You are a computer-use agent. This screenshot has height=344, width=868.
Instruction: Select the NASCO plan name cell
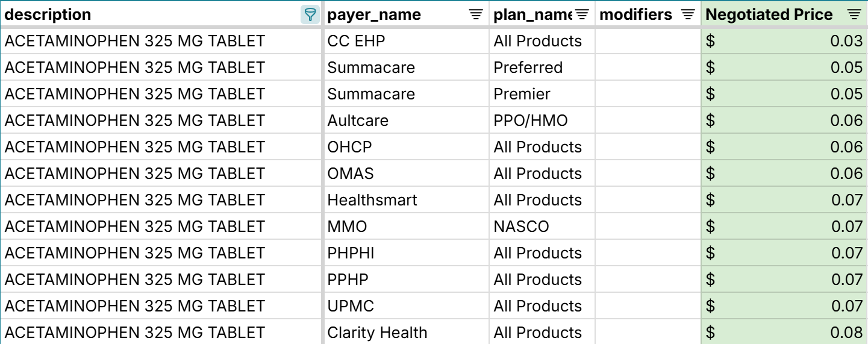tap(522, 227)
